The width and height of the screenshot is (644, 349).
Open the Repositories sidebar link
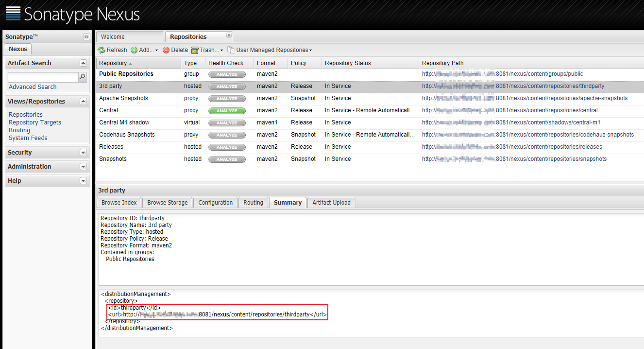click(26, 115)
